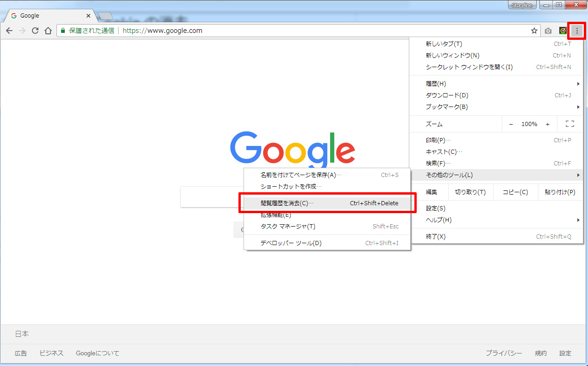Bookmark page with the star icon

[x=534, y=31]
